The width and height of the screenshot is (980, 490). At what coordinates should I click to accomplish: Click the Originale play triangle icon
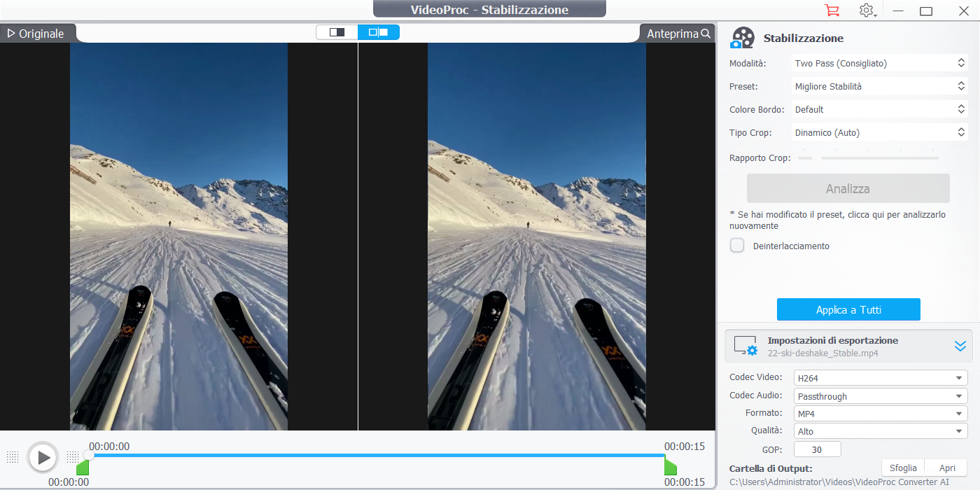coord(11,34)
